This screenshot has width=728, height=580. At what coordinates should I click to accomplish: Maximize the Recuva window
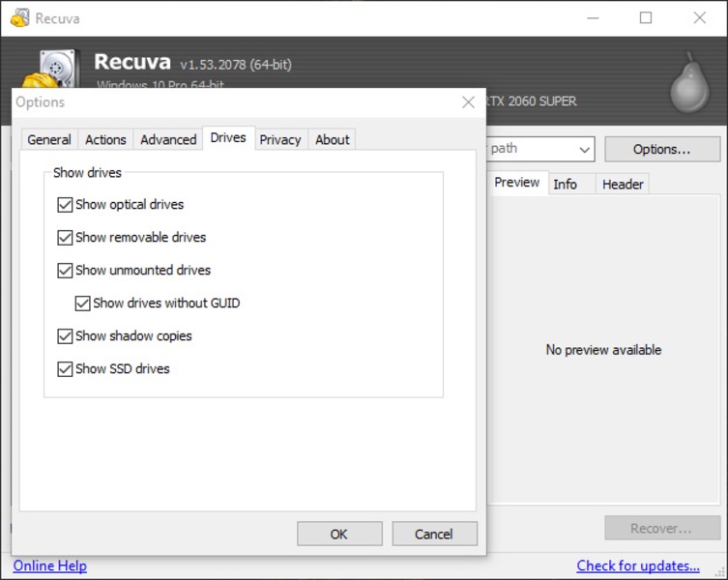646,17
